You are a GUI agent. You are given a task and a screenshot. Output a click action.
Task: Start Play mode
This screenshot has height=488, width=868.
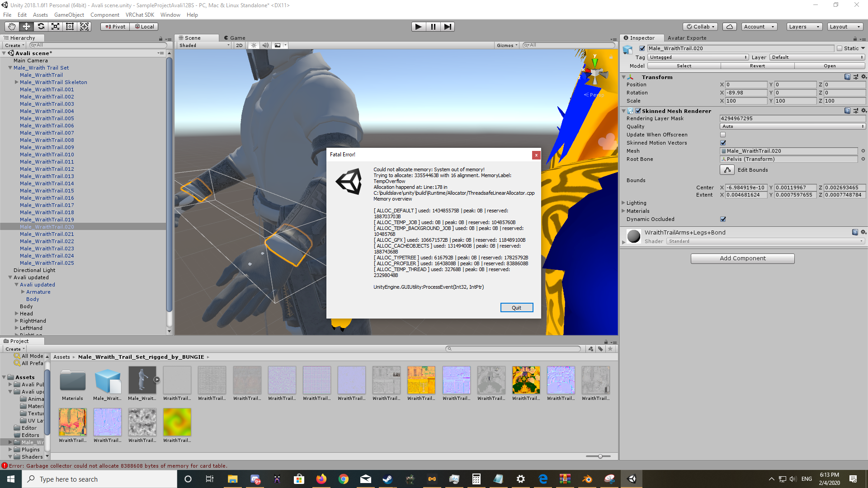pos(419,27)
